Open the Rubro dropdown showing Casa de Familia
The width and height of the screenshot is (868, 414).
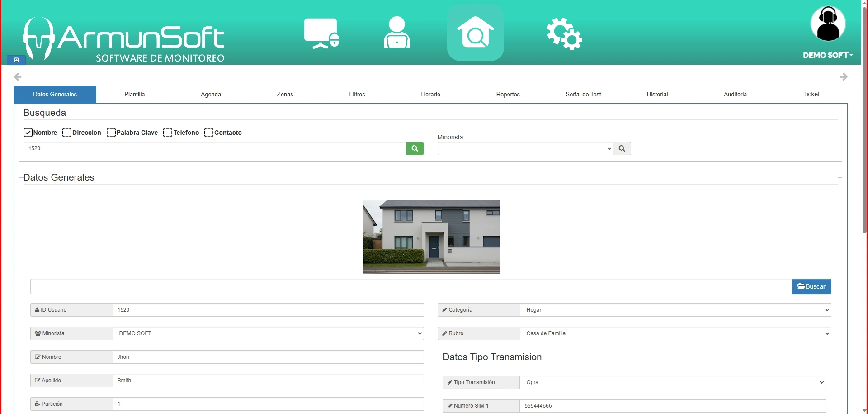tap(675, 333)
